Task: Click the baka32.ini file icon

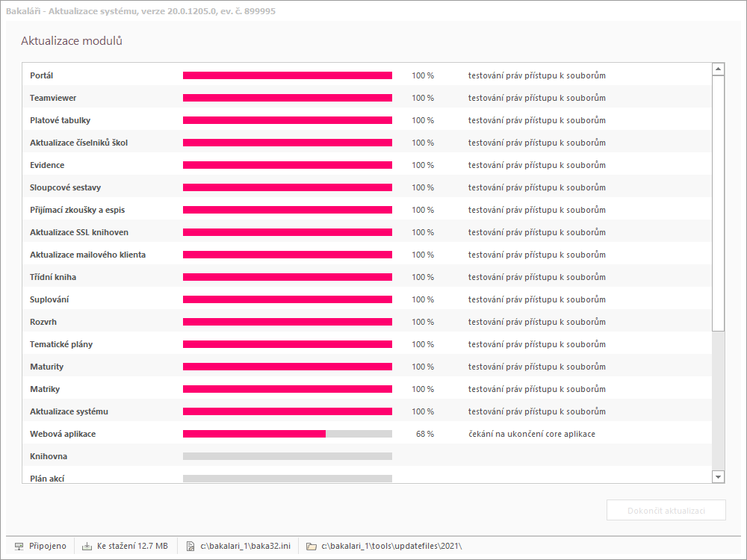Action: [x=190, y=546]
